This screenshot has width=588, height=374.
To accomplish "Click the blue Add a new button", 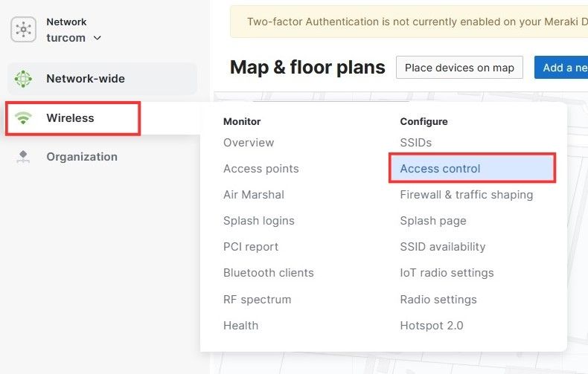I will [x=562, y=68].
